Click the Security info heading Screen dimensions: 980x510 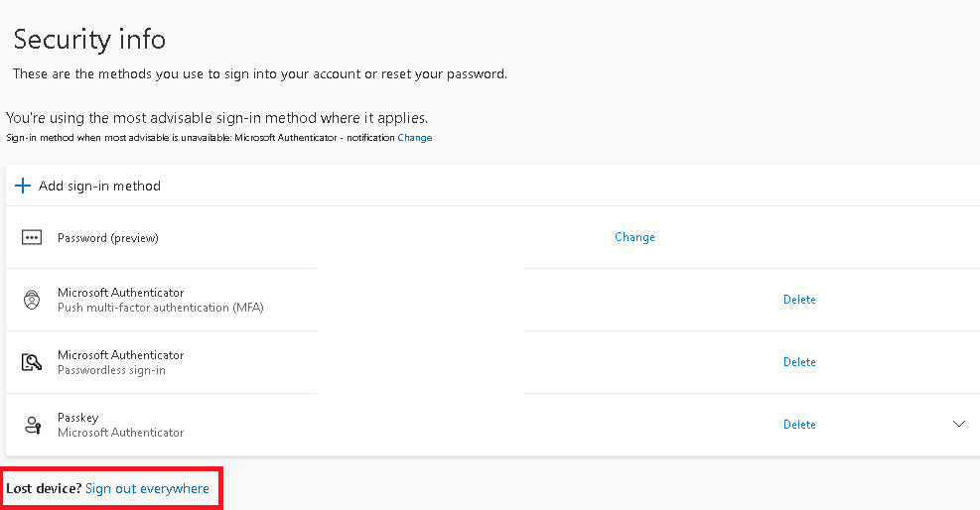coord(89,40)
